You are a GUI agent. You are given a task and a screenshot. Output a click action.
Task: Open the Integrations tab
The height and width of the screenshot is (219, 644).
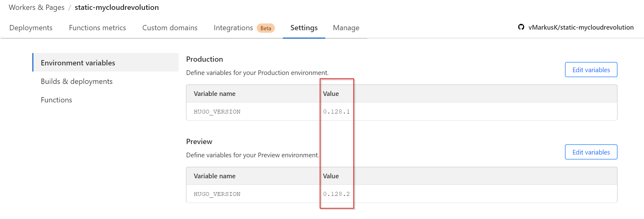(233, 28)
